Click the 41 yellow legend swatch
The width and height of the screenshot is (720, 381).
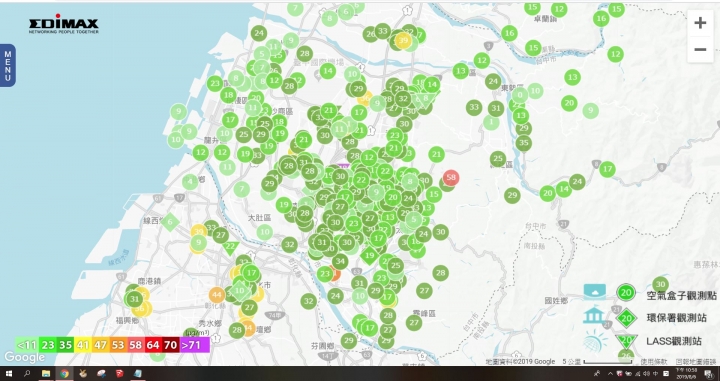click(x=83, y=345)
